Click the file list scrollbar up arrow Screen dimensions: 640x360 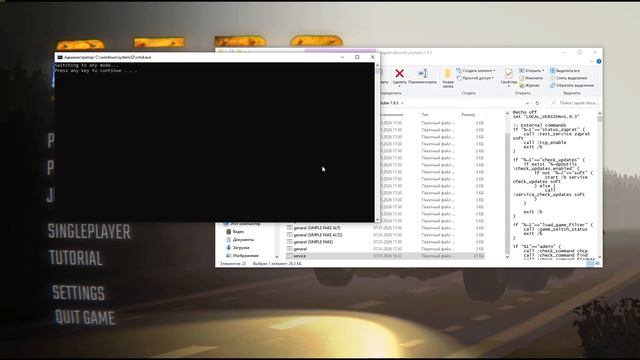tap(507, 113)
